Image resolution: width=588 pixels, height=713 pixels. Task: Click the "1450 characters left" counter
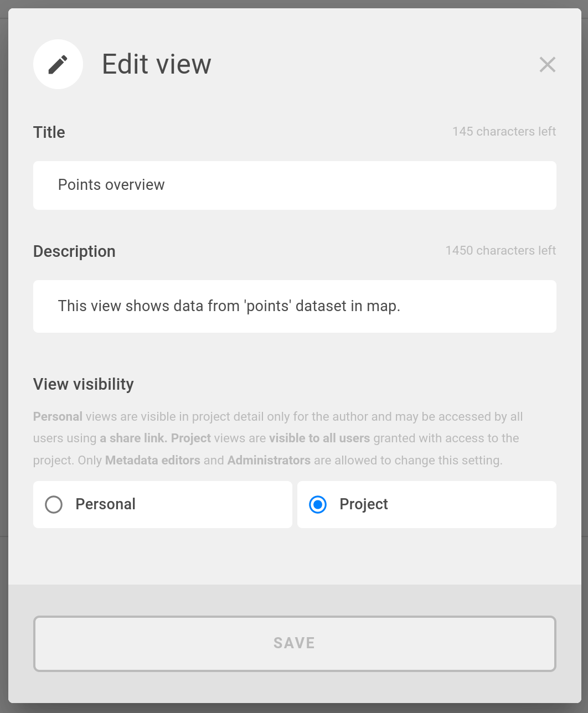click(501, 251)
